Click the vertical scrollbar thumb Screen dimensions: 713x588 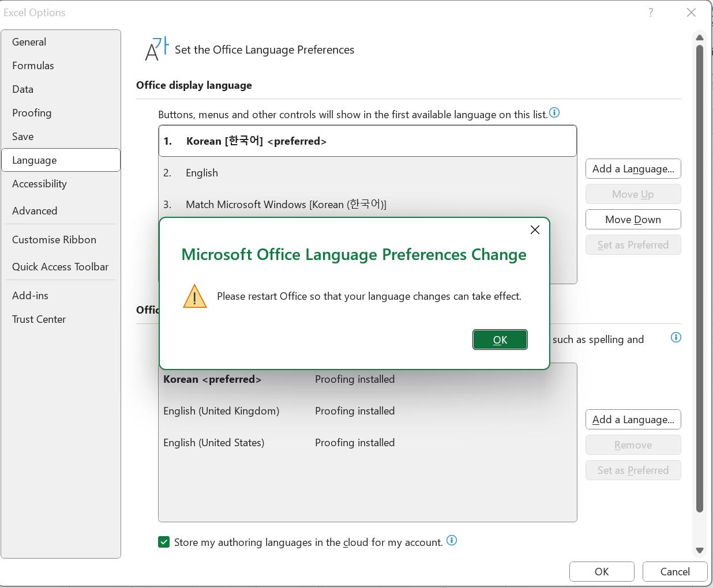click(x=700, y=278)
